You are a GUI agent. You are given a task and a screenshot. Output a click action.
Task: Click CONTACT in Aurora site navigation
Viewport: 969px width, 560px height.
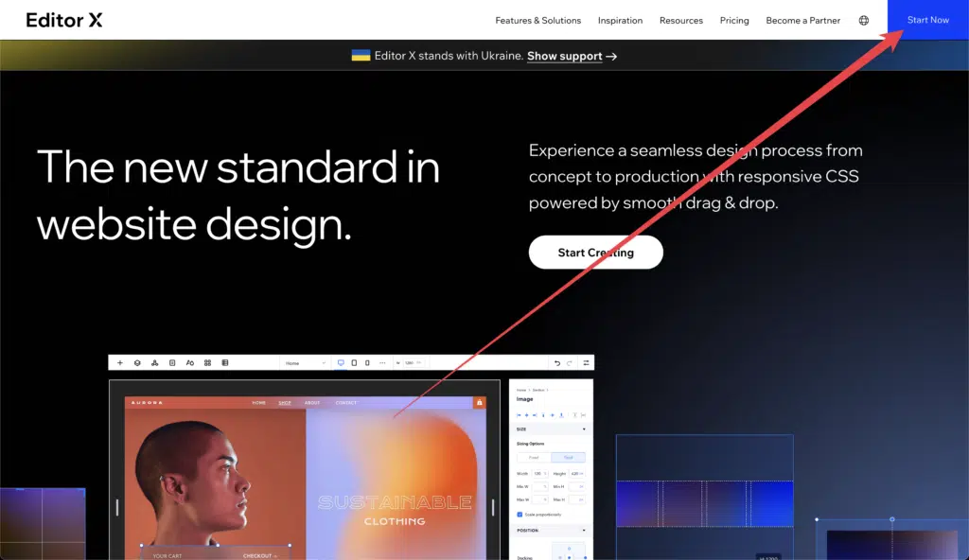point(346,403)
